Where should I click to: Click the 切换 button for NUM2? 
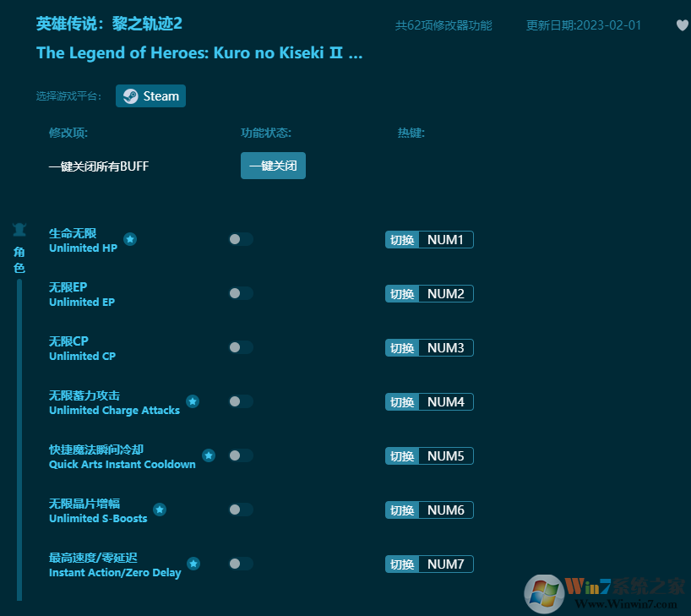click(x=402, y=294)
